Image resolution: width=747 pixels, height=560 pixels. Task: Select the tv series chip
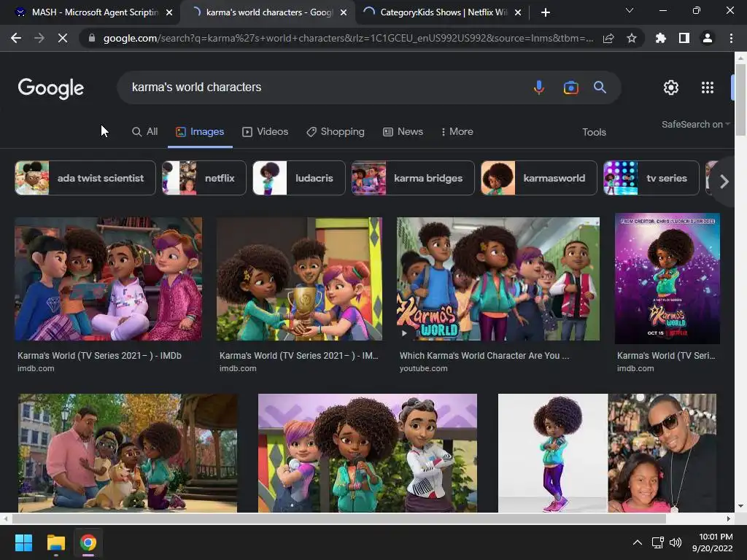click(x=651, y=178)
